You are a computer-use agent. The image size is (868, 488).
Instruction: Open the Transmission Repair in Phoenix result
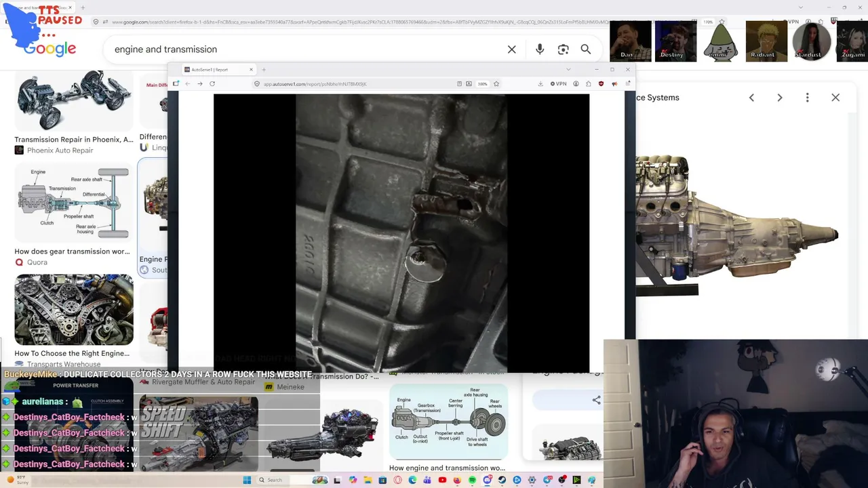(74, 140)
